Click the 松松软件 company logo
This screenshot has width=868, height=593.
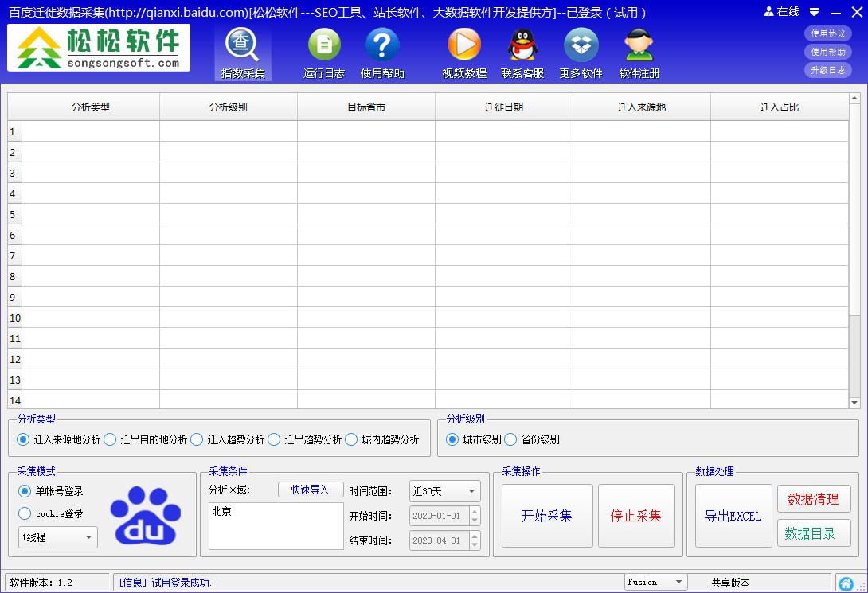coord(97,48)
